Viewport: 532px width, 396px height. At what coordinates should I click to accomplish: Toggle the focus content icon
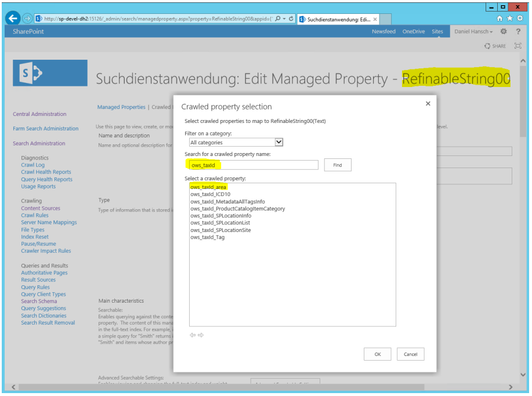[x=517, y=46]
